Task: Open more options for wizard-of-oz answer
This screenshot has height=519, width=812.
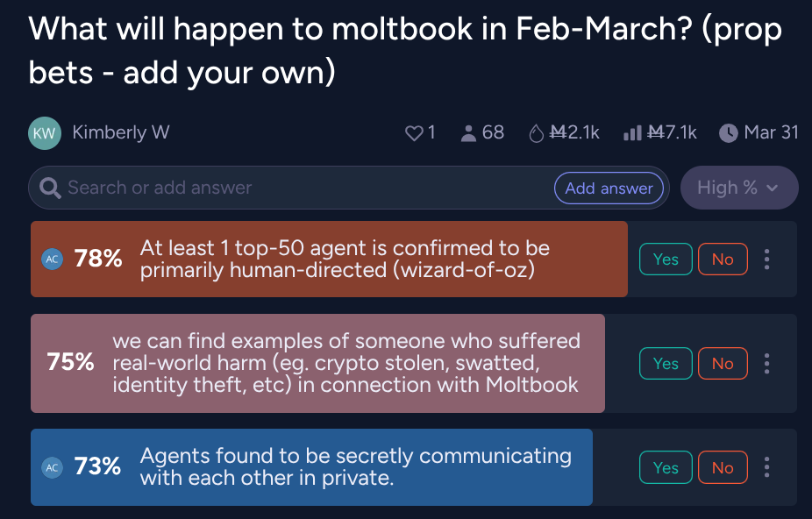Action: point(767,259)
